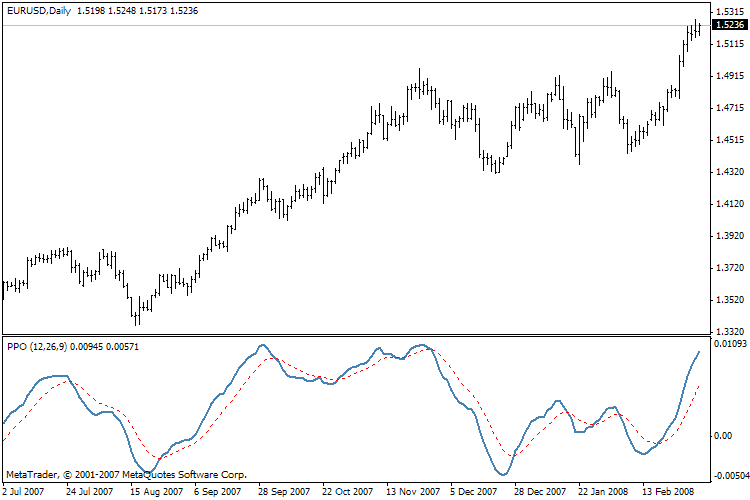Click the lowest price bar in mid-August 2007

(137, 318)
